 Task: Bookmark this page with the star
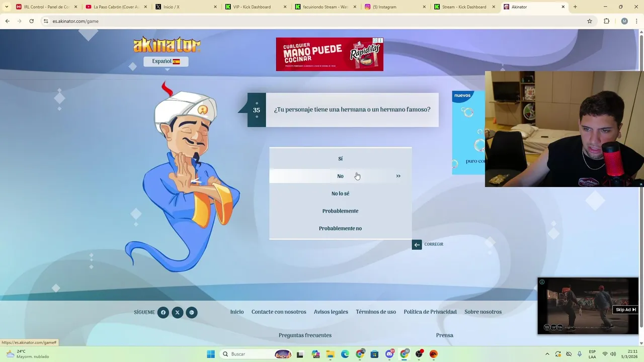[x=590, y=21]
